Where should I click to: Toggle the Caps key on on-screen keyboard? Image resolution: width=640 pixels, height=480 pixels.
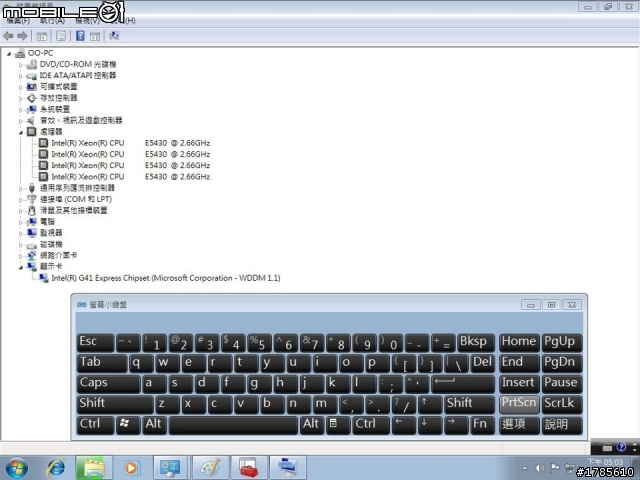[108, 384]
